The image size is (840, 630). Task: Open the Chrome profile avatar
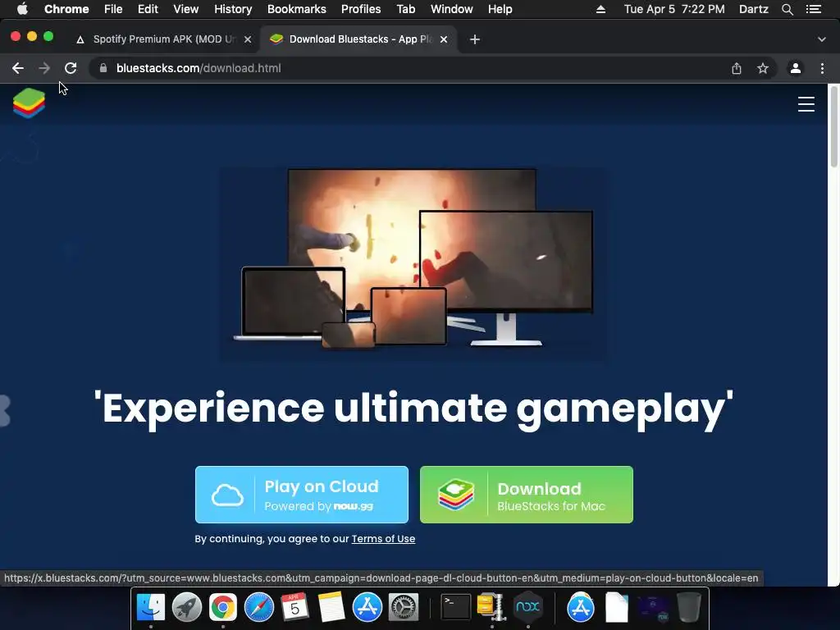(796, 68)
